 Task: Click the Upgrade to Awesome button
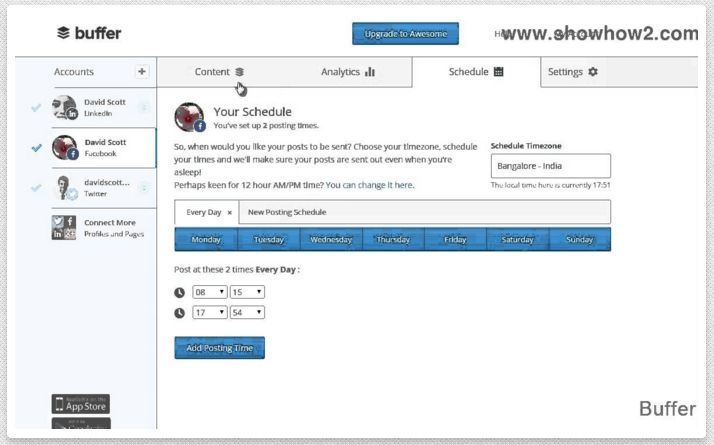coord(405,34)
